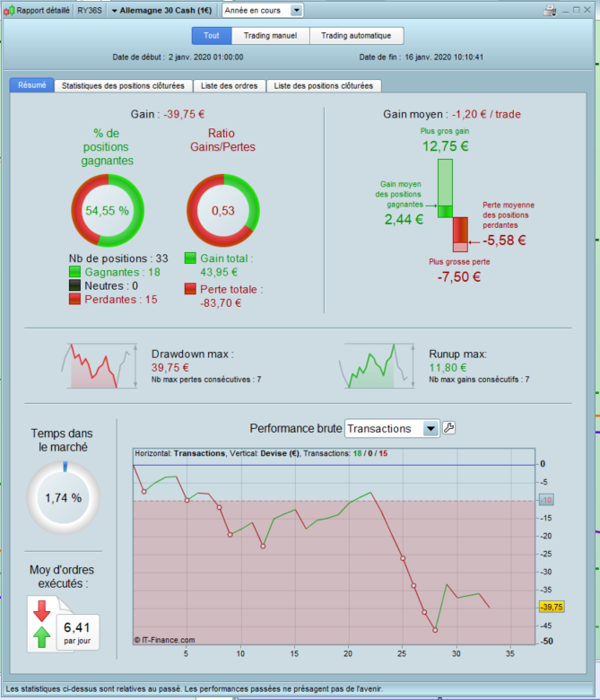Click the time in market gauge
This screenshot has height=700, width=600.
pyautogui.click(x=64, y=497)
